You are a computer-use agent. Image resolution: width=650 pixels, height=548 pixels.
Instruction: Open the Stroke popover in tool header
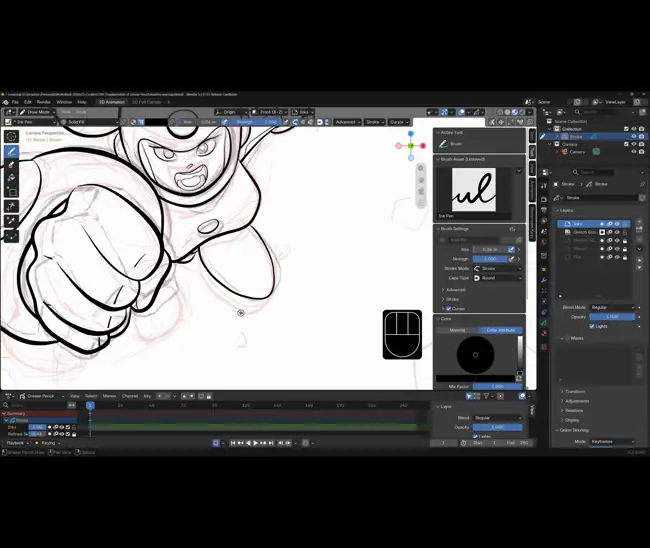click(375, 122)
